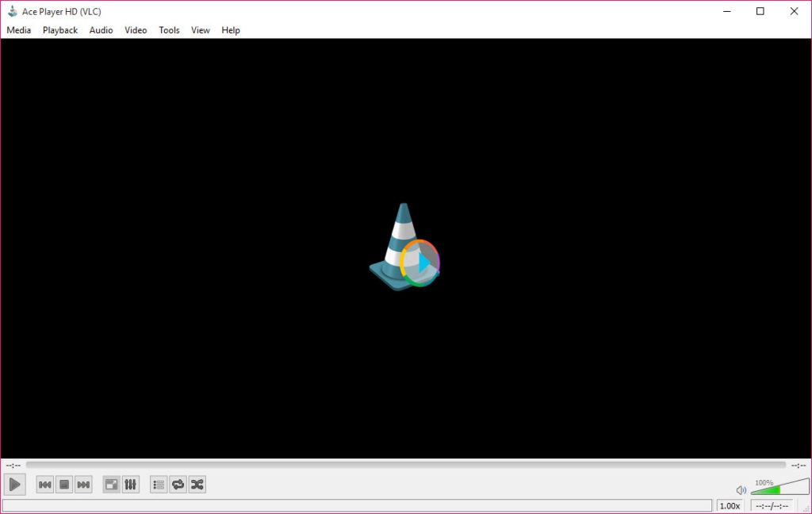Open the Tools menu
The height and width of the screenshot is (514, 812).
169,30
